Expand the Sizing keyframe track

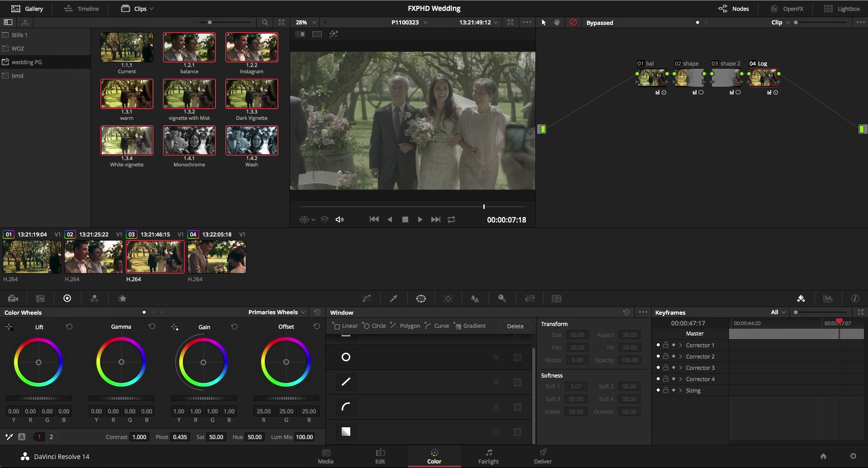680,390
